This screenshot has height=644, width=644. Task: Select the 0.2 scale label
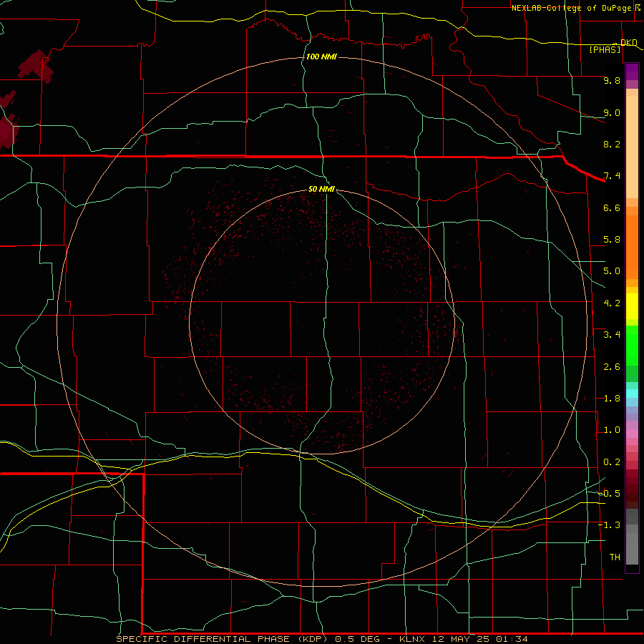(612, 462)
